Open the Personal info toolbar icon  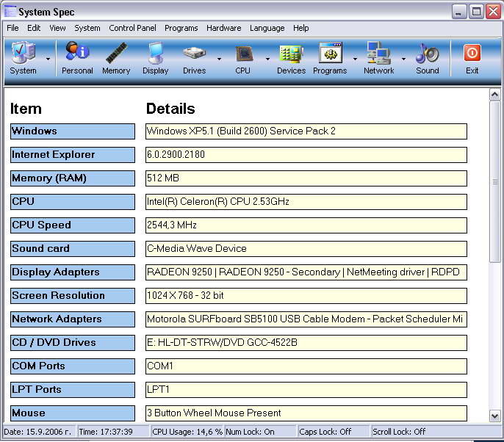(x=77, y=58)
